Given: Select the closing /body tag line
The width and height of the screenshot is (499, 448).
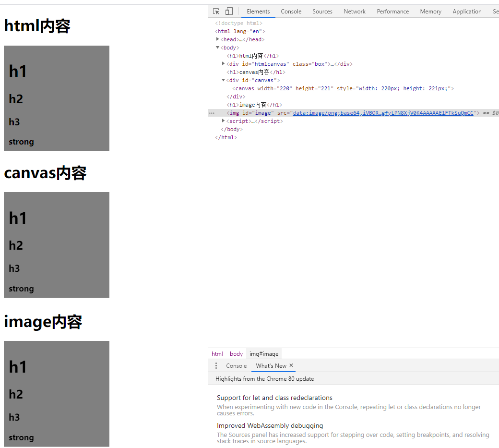Looking at the screenshot, I should point(232,129).
